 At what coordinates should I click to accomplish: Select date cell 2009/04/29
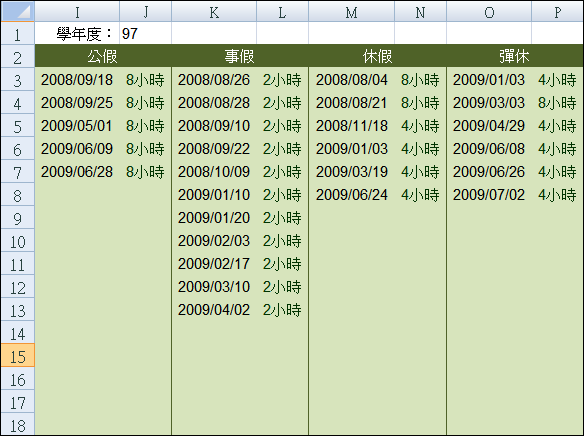point(489,126)
